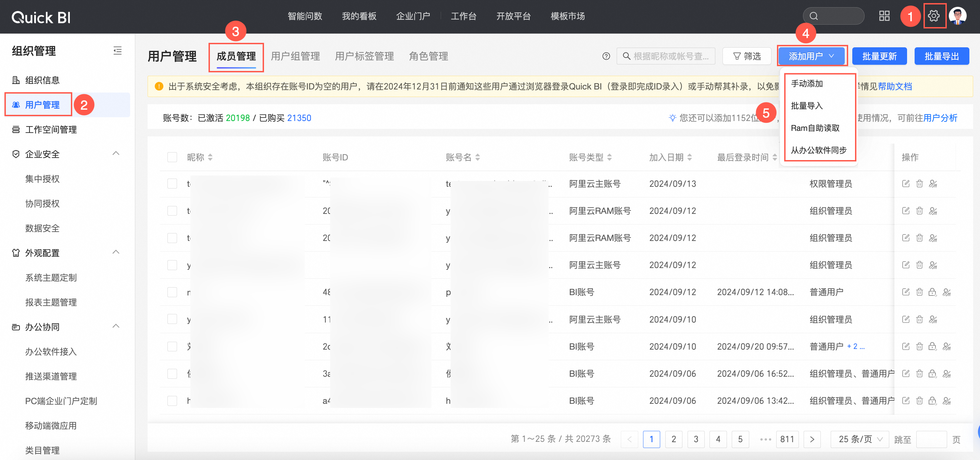Open 工作台 in top navigation
980x460 pixels.
(463, 16)
